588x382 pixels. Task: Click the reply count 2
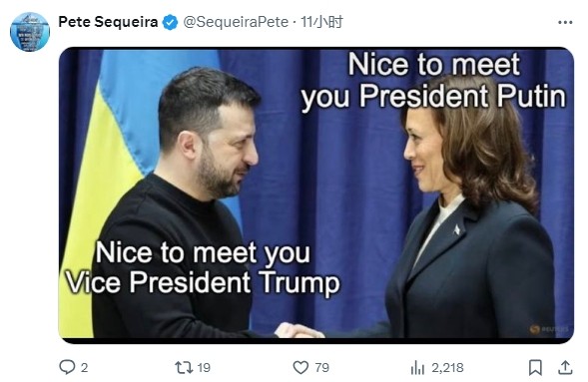click(85, 368)
